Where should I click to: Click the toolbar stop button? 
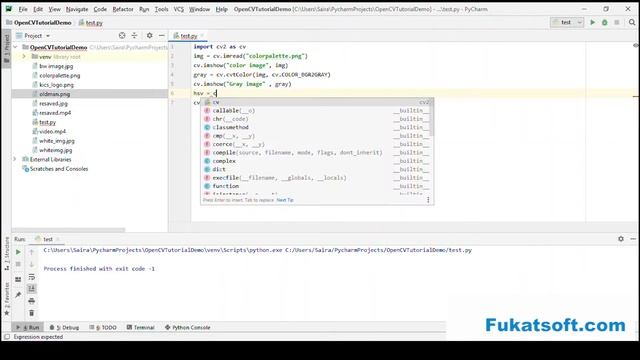pyautogui.click(x=617, y=22)
